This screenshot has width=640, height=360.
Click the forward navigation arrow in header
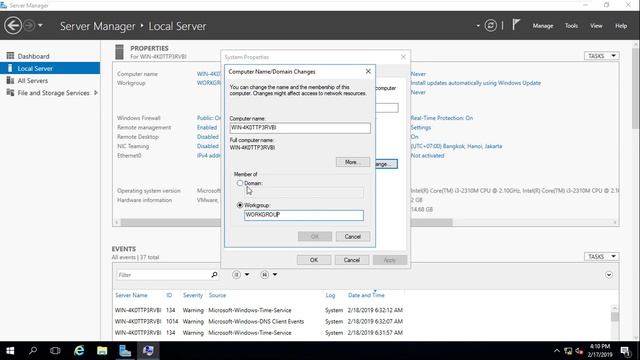(x=29, y=26)
